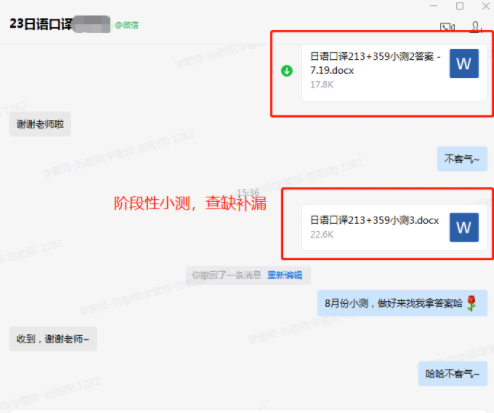Maximize the chat window
This screenshot has width=494, height=413.
pos(460,6)
